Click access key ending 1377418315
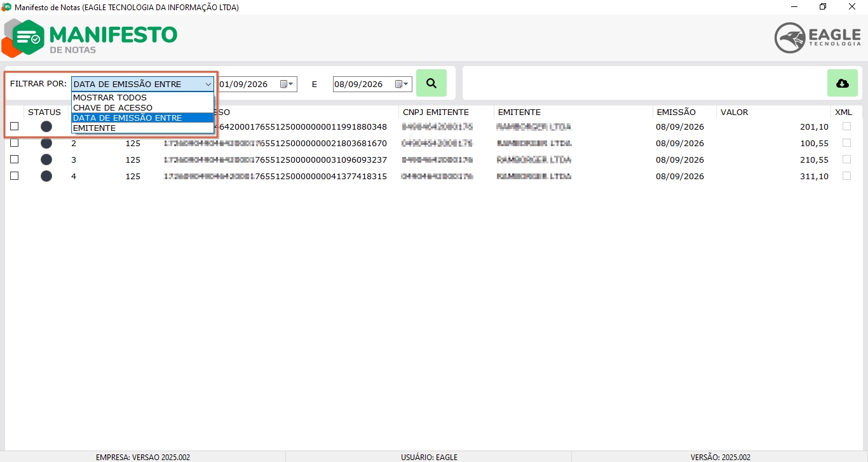This screenshot has height=462, width=868. coord(275,177)
